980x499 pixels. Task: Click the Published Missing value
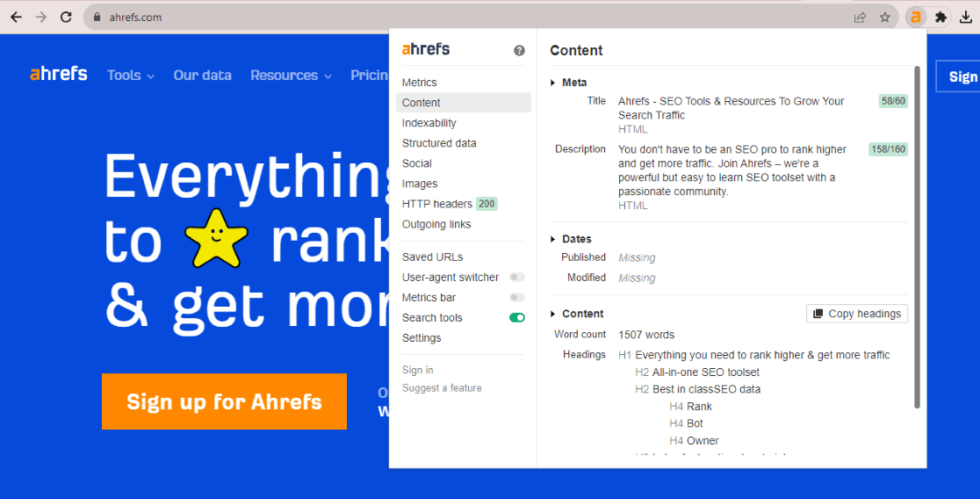[637, 257]
